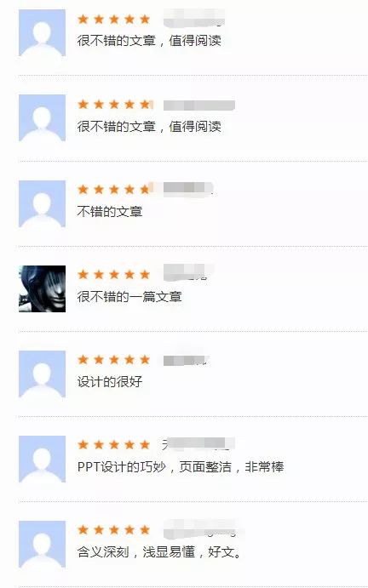Click third star above '不错的文章' comment

tap(114, 190)
